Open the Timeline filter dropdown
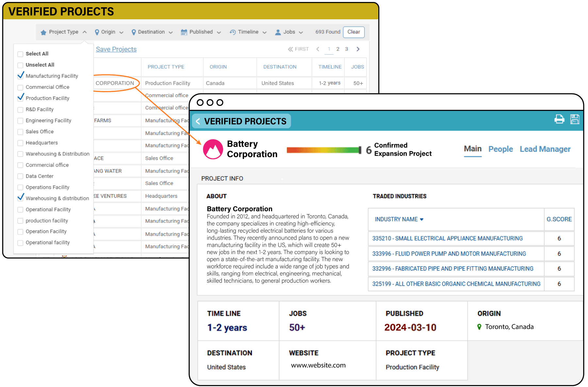 coord(248,32)
